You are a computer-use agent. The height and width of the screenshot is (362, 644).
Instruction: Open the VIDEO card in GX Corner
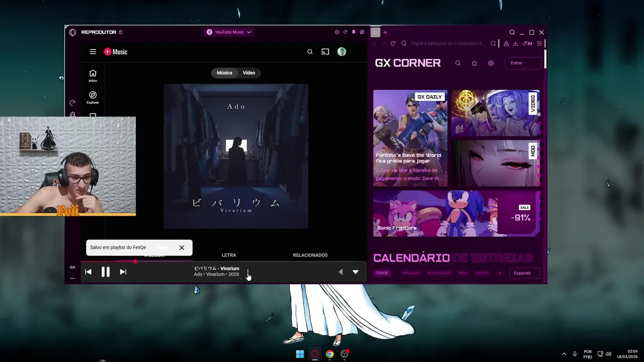pos(496,113)
